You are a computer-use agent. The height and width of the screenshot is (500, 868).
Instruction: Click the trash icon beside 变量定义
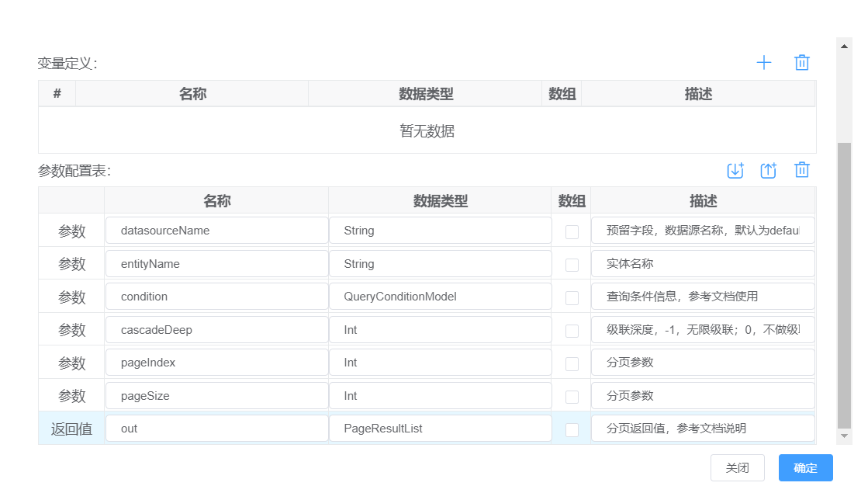click(802, 63)
